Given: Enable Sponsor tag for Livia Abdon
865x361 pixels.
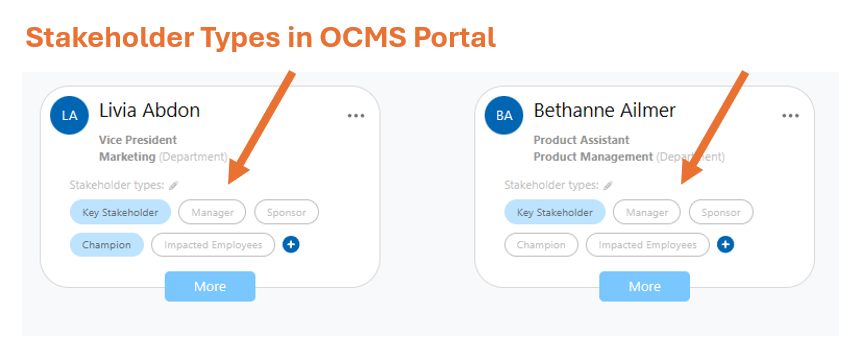Looking at the screenshot, I should (286, 212).
